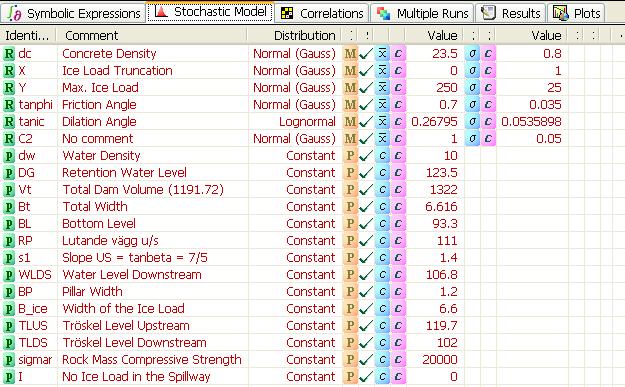Open distribution selector for C2

[x=295, y=139]
